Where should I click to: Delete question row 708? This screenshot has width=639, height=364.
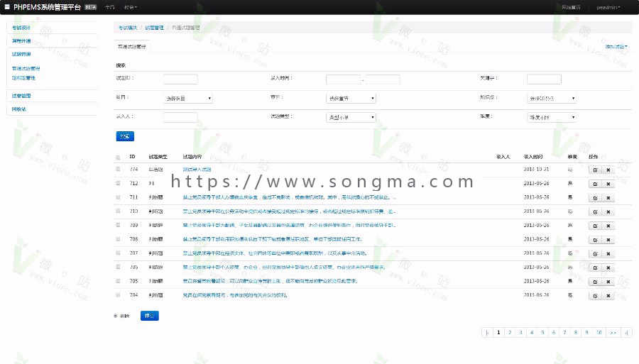pos(608,240)
